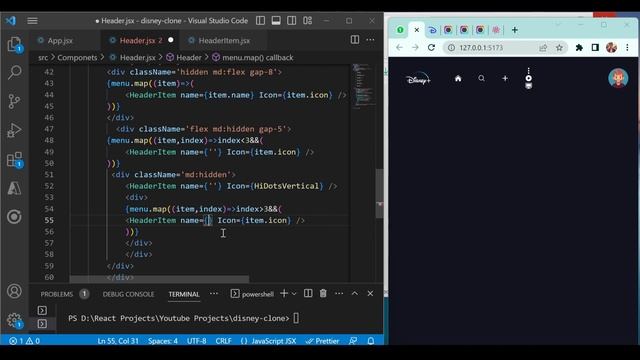
Task: Click the Componets breadcrumb segment
Action: [77, 58]
